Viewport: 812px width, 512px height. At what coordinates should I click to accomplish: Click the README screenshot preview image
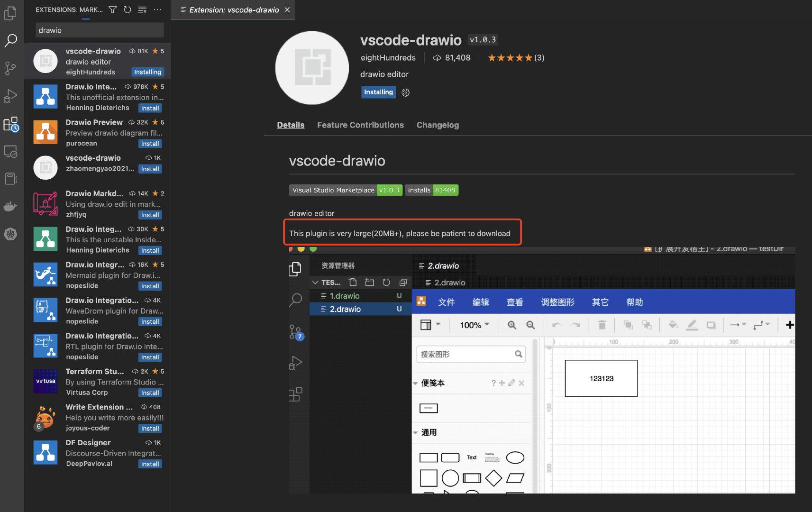542,370
